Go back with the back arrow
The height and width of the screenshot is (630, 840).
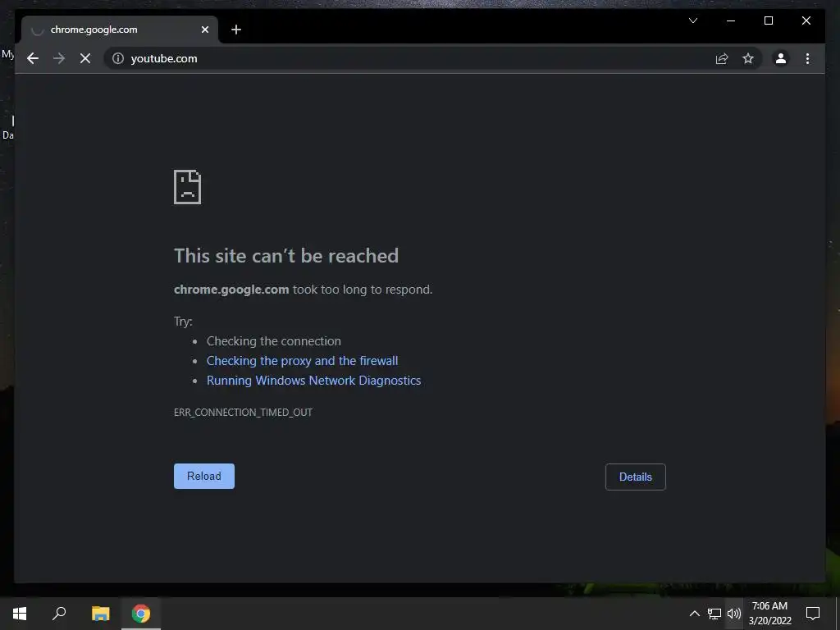pos(33,58)
